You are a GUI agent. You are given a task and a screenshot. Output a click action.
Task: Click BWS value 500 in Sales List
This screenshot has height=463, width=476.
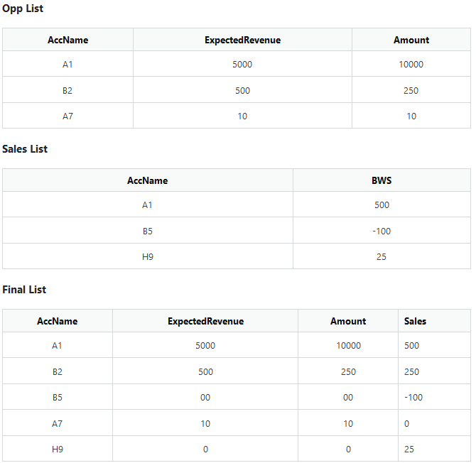click(382, 205)
